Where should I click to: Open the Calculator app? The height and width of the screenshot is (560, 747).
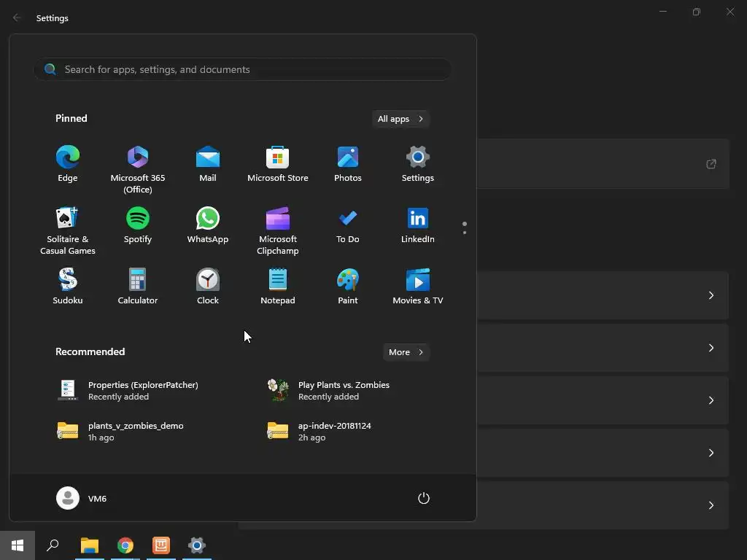[x=138, y=287]
